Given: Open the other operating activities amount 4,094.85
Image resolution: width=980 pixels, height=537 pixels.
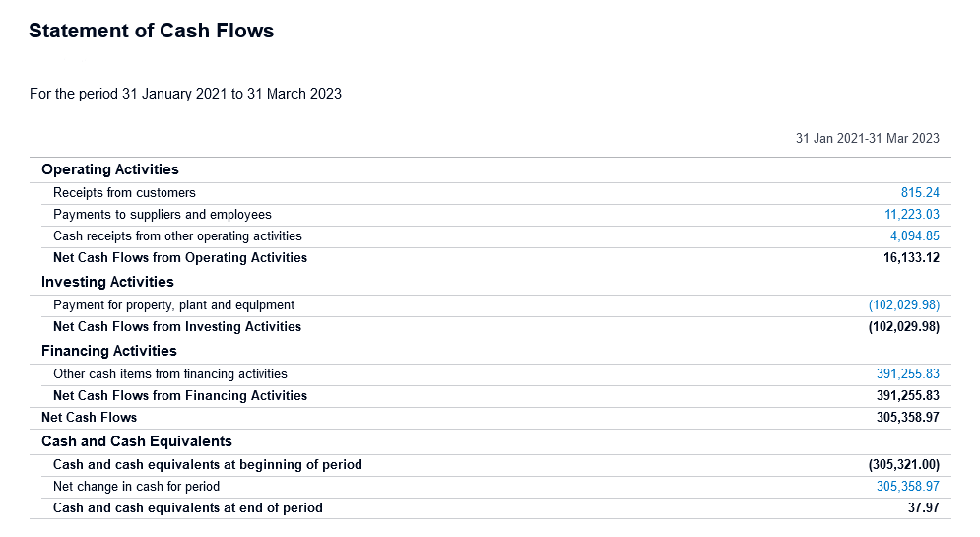Looking at the screenshot, I should tap(914, 236).
